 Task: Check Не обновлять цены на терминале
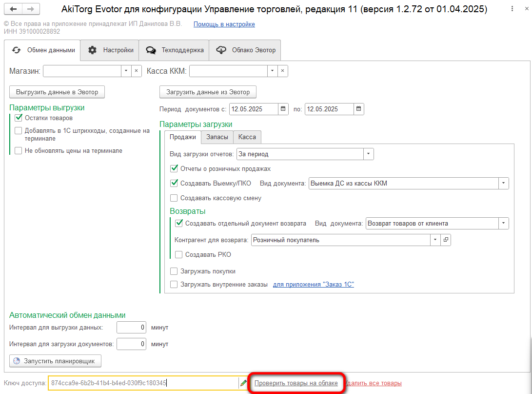(x=19, y=150)
